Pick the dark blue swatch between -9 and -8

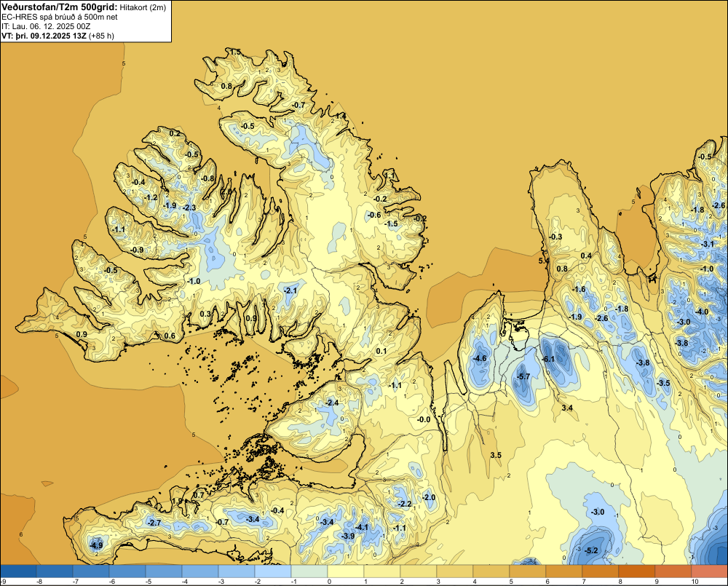[x=19, y=571]
